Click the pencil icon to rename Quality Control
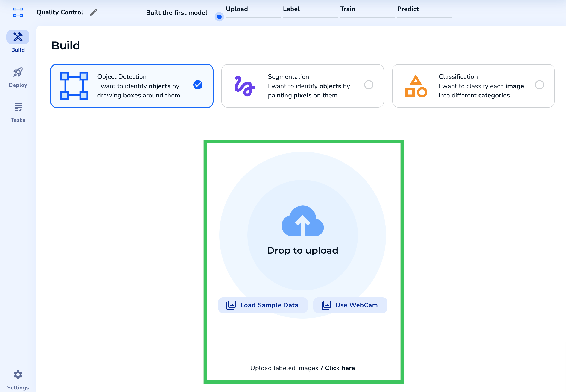 tap(93, 12)
